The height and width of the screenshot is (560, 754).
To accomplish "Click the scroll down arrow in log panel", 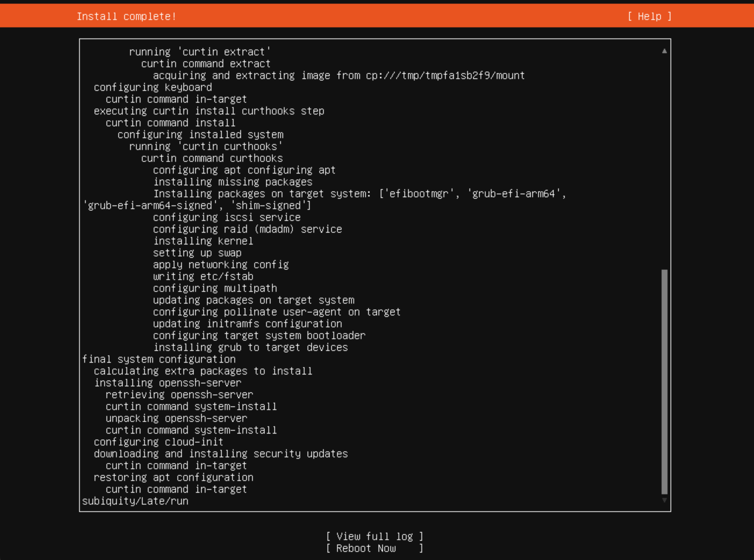I will (x=664, y=500).
